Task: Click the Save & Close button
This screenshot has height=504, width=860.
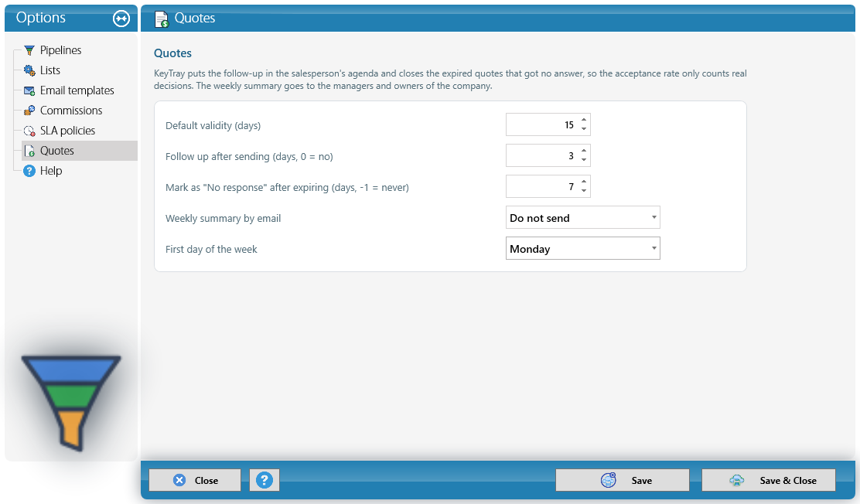Action: (x=769, y=480)
